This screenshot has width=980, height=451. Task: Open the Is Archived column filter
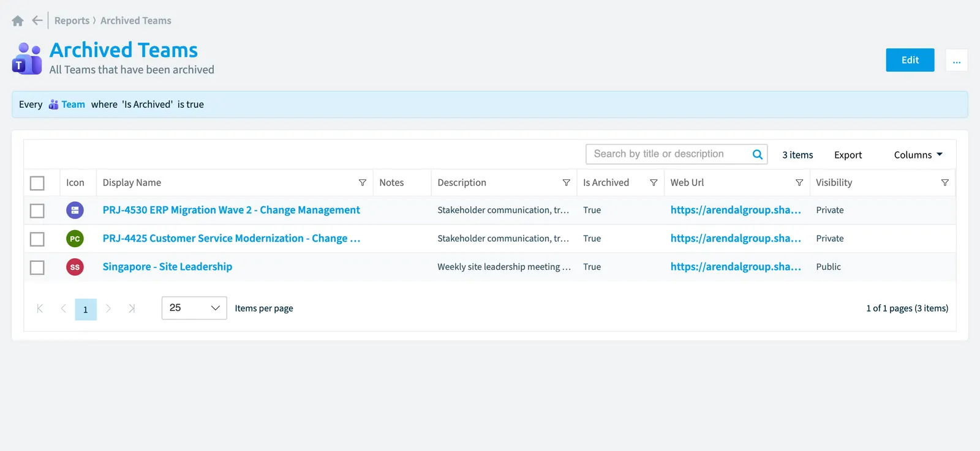pyautogui.click(x=654, y=182)
